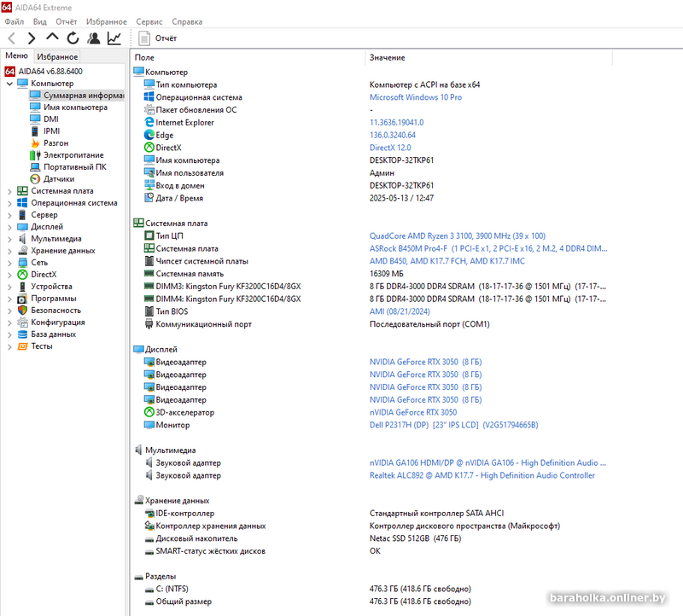Click the Тесты icon in tree

coord(22,346)
